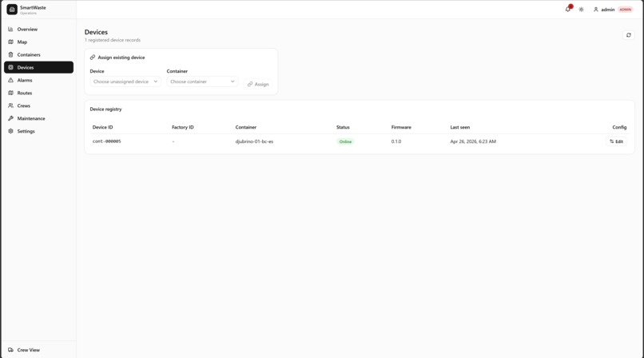Open Routes from the sidebar
The width and height of the screenshot is (644, 358).
pyautogui.click(x=38, y=93)
